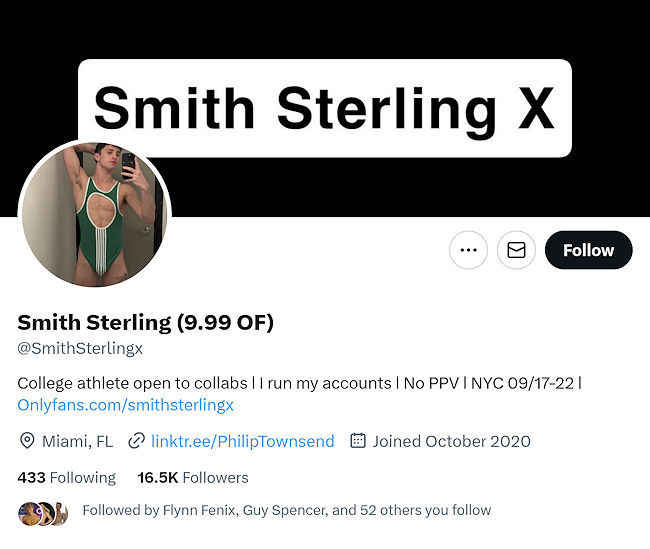
Task: Click the @SmithSterlingx handle
Action: tap(80, 348)
